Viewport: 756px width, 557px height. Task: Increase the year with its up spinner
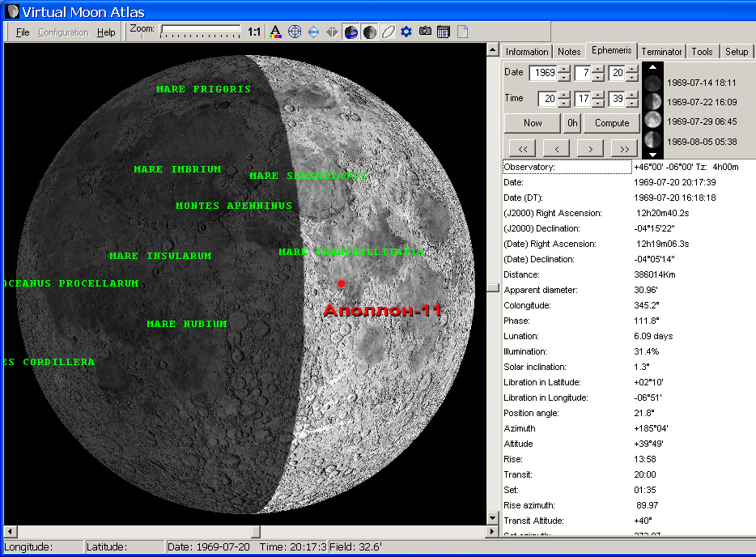564,69
